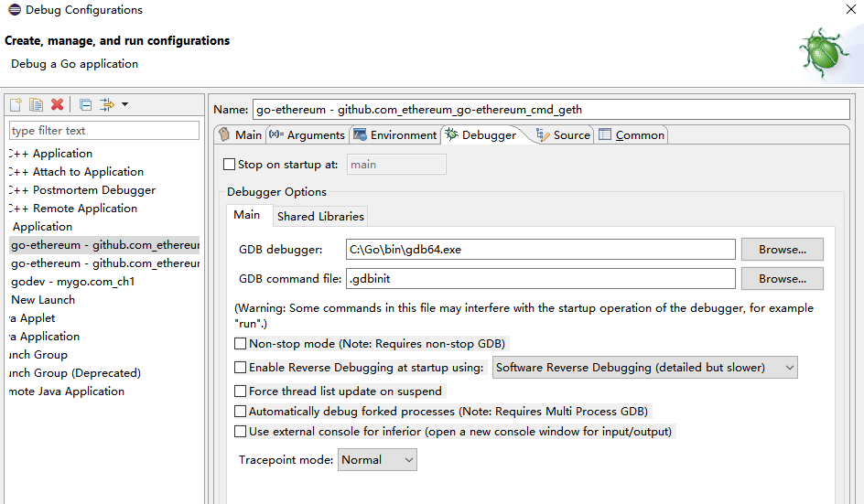Screen dimensions: 864x504
Task: Check Use external console for inferior
Action: (241, 432)
